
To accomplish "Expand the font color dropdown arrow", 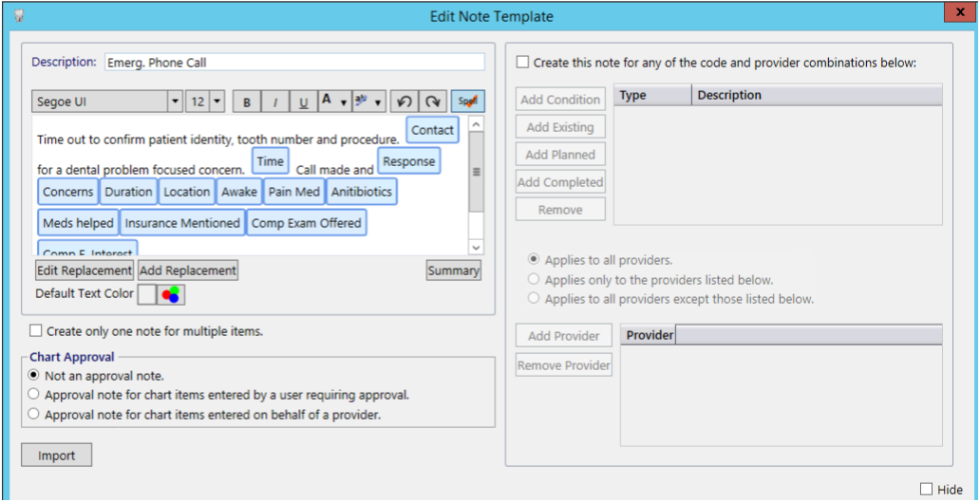I will pos(344,103).
